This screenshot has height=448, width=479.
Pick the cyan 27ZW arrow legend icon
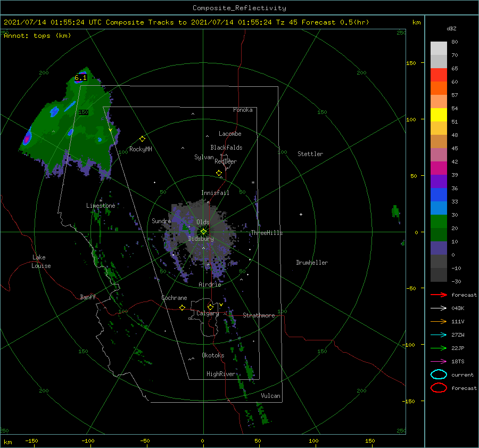point(439,335)
